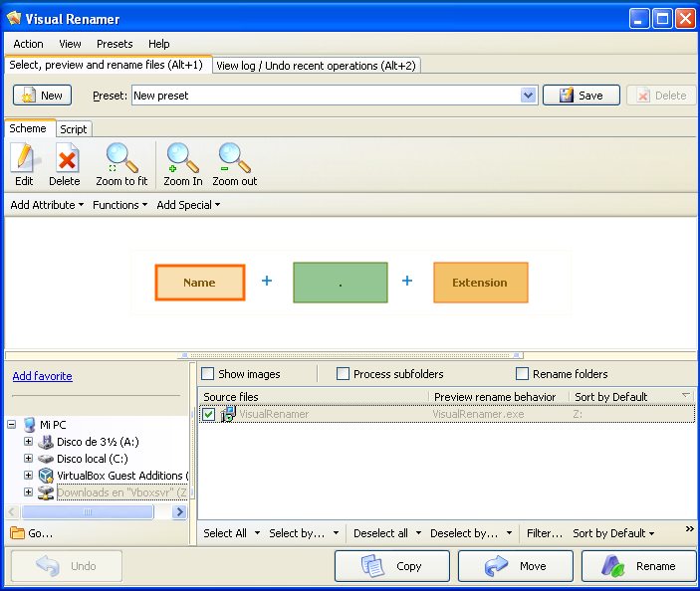Select the Extension scheme block
The width and height of the screenshot is (700, 591).
(480, 283)
